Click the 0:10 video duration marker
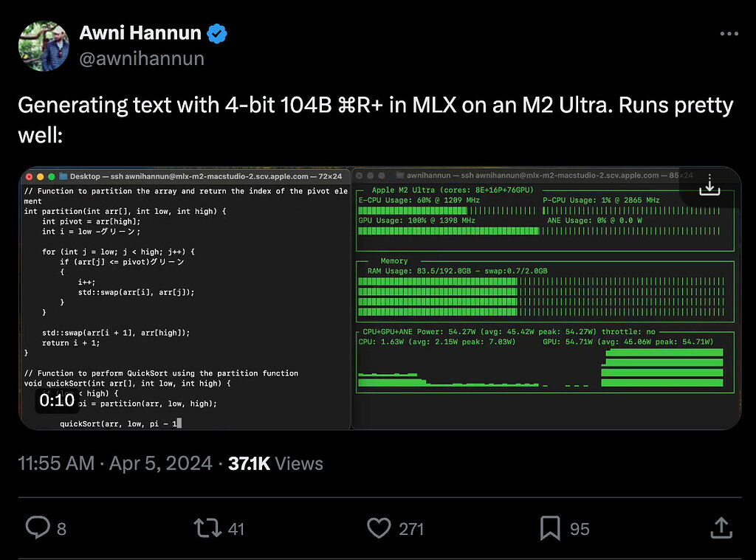 (x=58, y=400)
